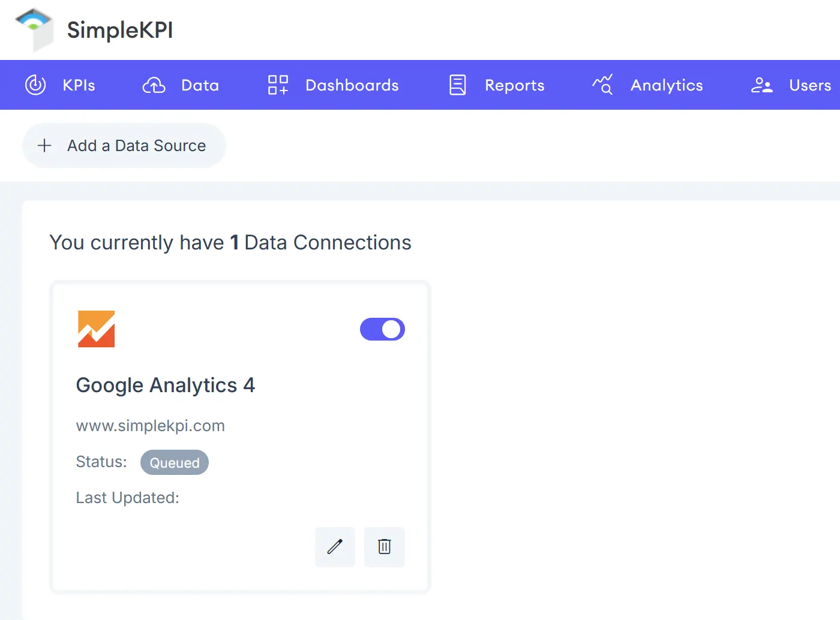Screen dimensions: 840x620
Task: Click the KPIs gauge icon
Action: point(35,85)
